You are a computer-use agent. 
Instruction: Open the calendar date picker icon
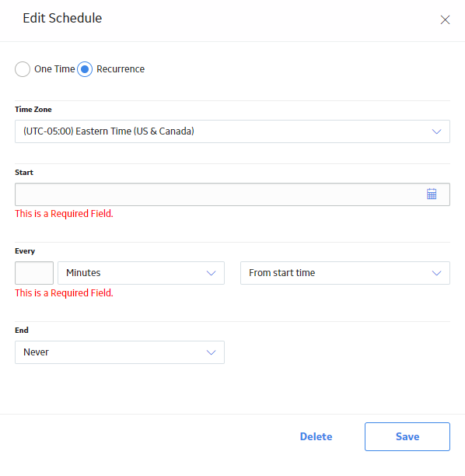tap(432, 194)
